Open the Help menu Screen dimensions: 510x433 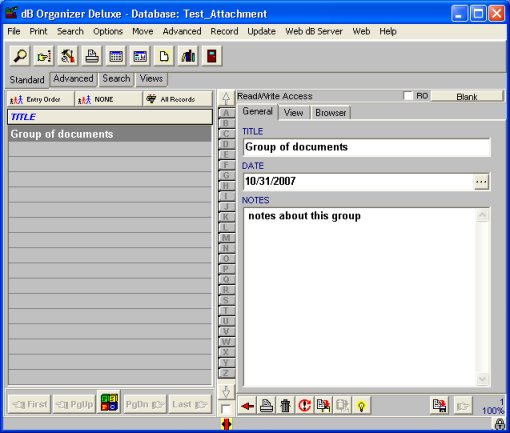388,31
